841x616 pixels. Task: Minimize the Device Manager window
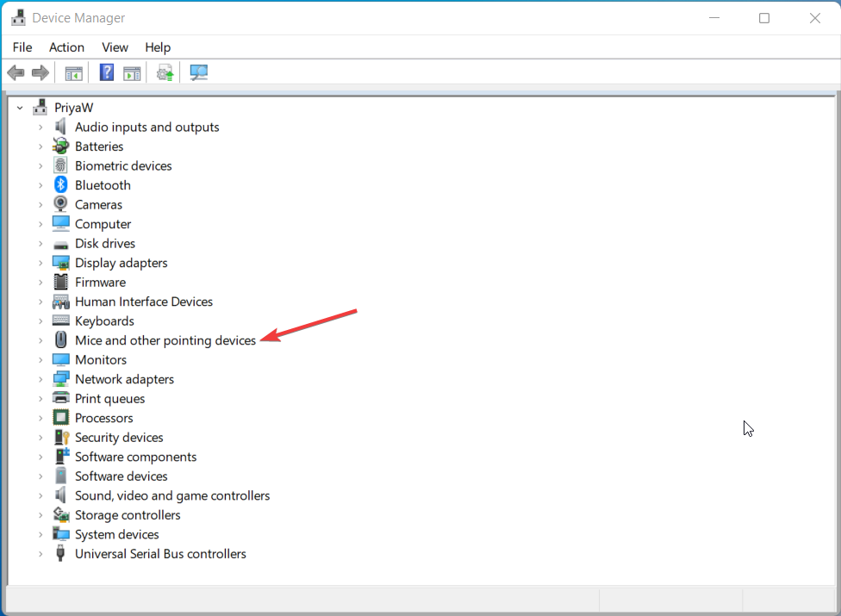(x=714, y=18)
